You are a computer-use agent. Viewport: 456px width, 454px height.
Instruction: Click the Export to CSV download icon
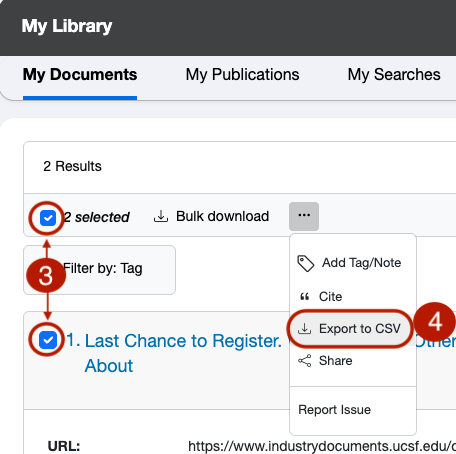[x=304, y=329]
